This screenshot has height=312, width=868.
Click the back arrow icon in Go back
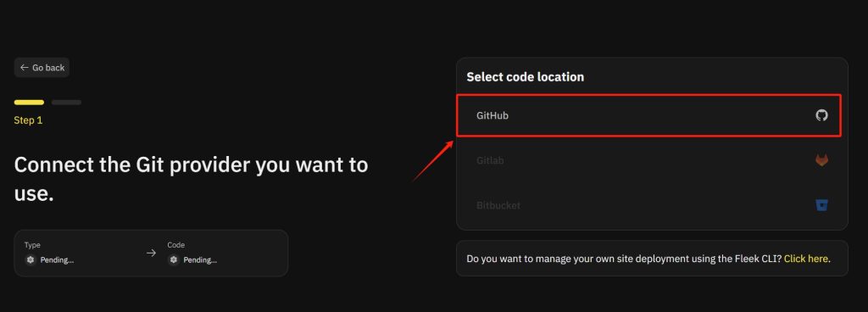(24, 68)
